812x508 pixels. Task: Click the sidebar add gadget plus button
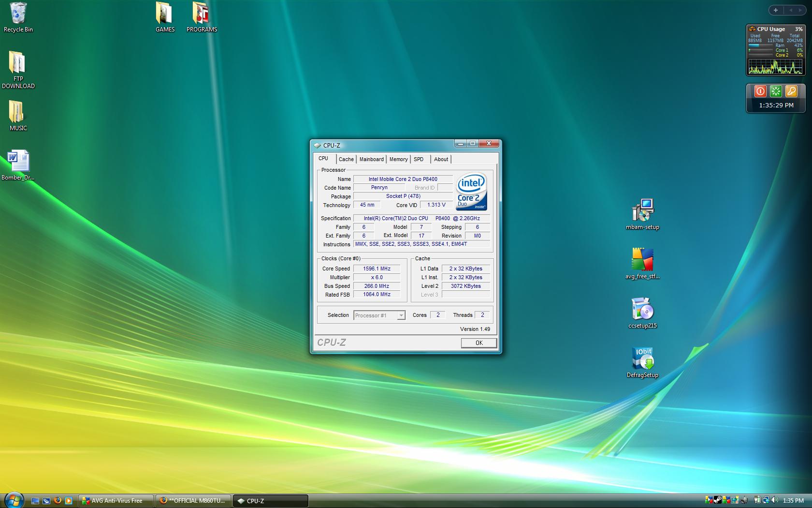776,10
